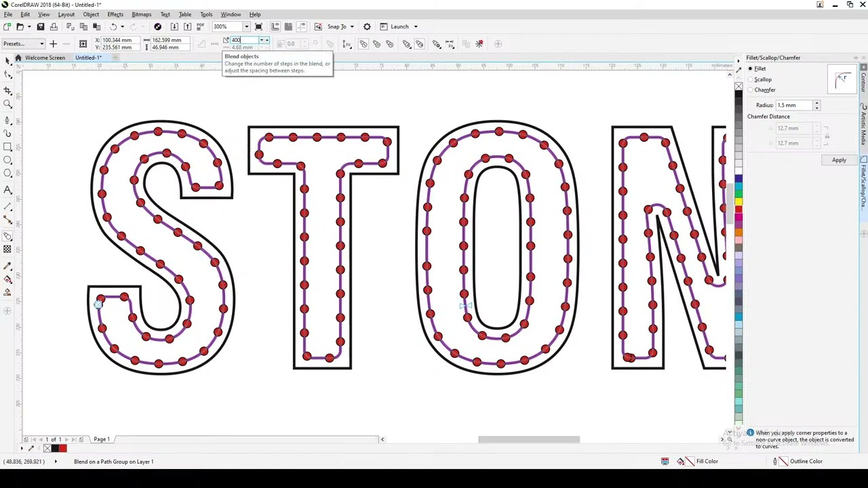Click the Full-screen preview icon
Image resolution: width=868 pixels, height=488 pixels.
258,26
